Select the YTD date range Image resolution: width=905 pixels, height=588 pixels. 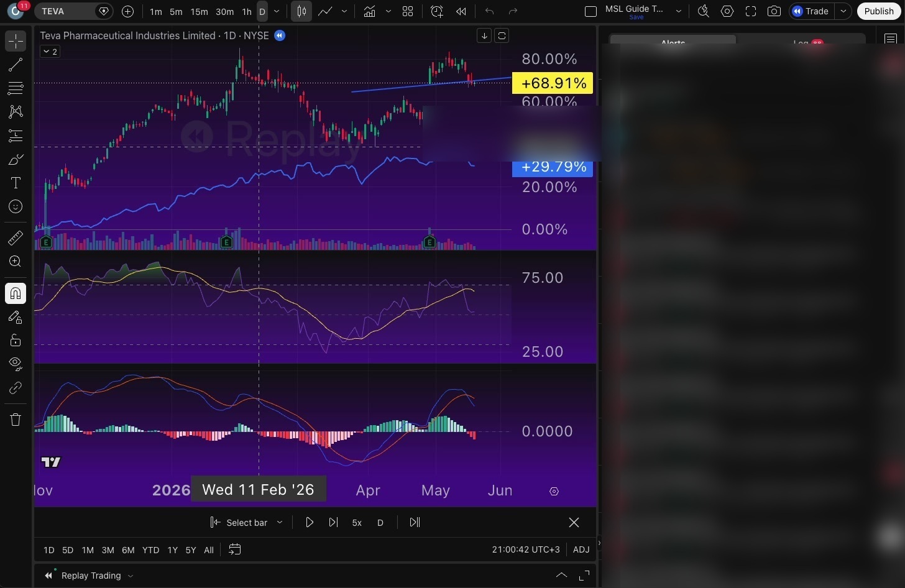[x=150, y=550]
